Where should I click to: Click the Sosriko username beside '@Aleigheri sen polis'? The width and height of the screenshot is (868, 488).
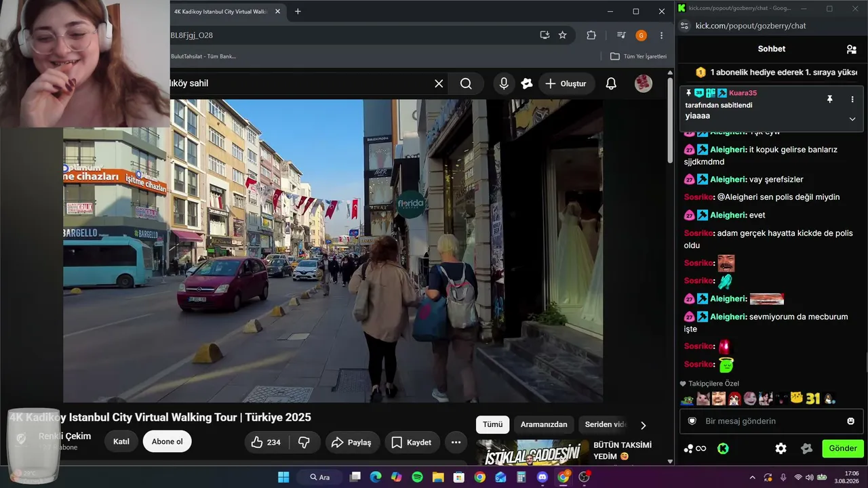pyautogui.click(x=698, y=197)
